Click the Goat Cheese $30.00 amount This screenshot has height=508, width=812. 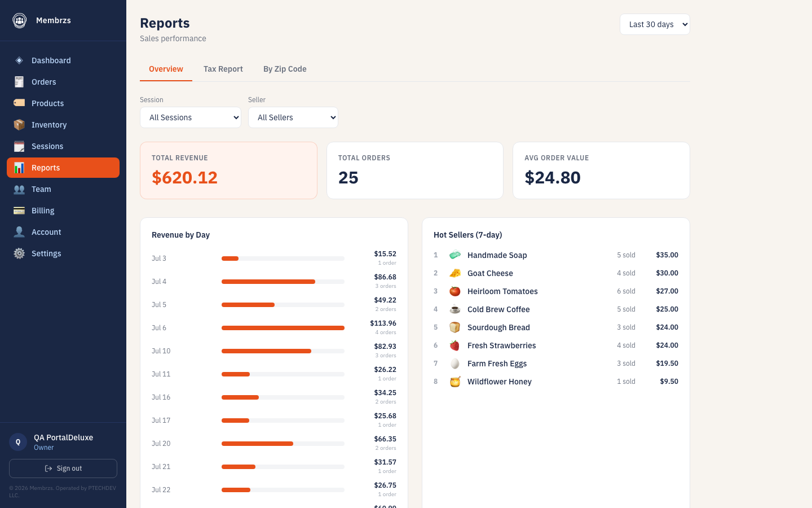667,273
